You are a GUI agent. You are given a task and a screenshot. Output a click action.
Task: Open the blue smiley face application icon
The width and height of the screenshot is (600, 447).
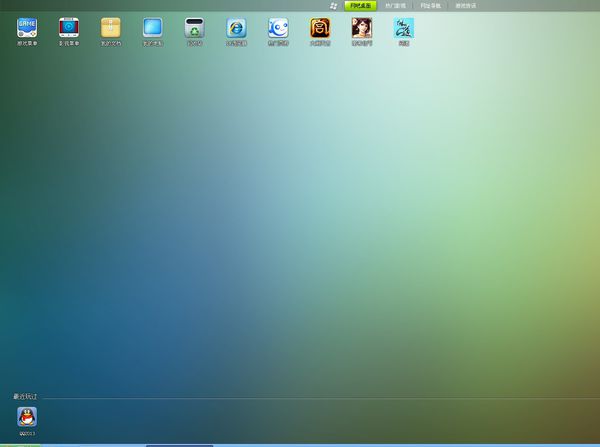pyautogui.click(x=278, y=28)
